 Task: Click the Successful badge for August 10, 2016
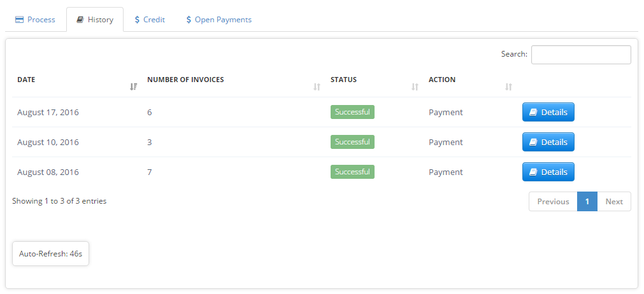(x=352, y=142)
